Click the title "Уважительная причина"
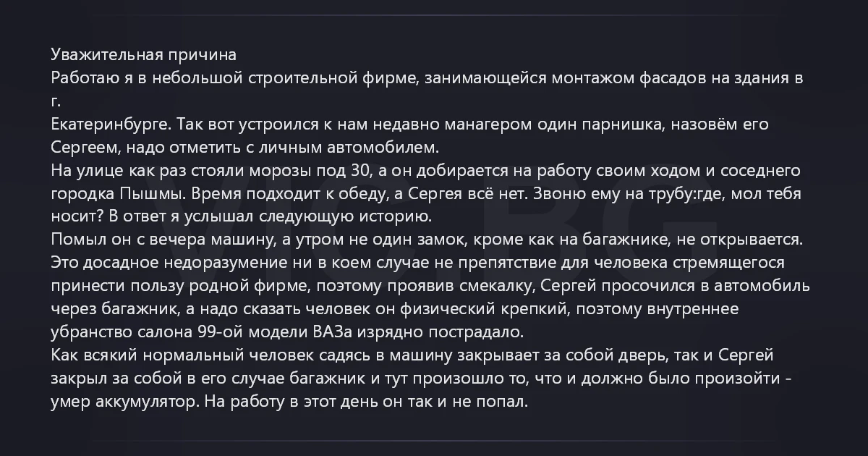868x456 pixels. (x=144, y=55)
